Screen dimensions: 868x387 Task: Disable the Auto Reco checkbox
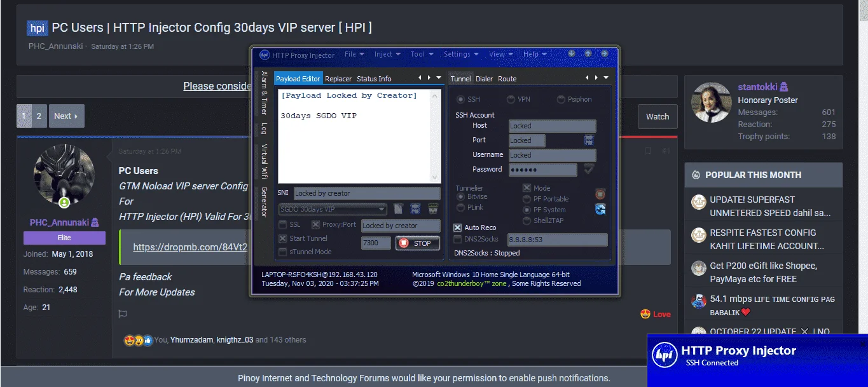coord(457,227)
